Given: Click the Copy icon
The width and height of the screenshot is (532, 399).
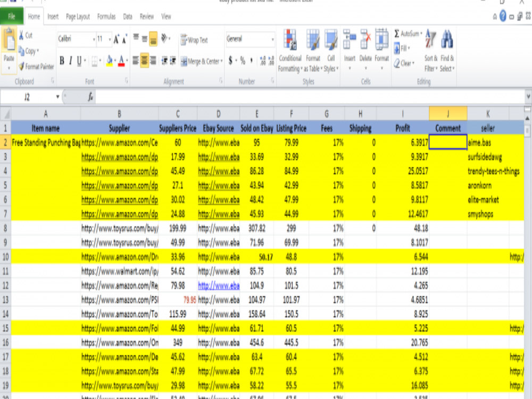Looking at the screenshot, I should click(22, 51).
